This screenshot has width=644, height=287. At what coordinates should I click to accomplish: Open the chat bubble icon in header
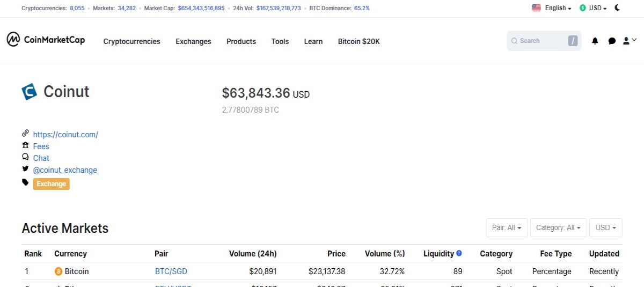coord(612,41)
